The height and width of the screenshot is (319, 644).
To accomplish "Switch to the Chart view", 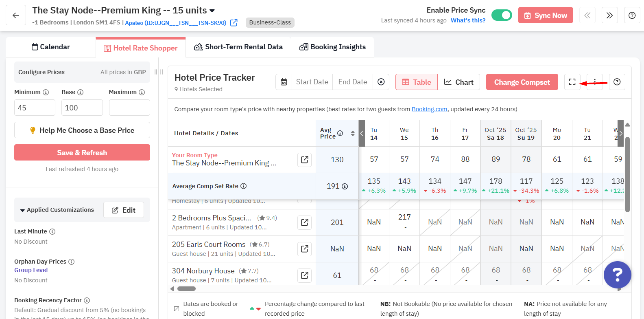I will click(x=459, y=82).
